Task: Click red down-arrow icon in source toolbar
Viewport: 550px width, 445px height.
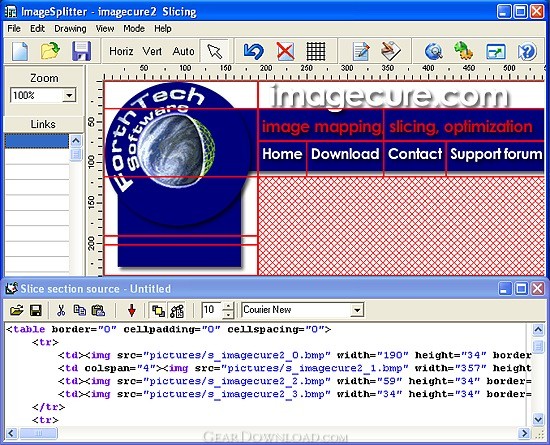Action: tap(132, 310)
